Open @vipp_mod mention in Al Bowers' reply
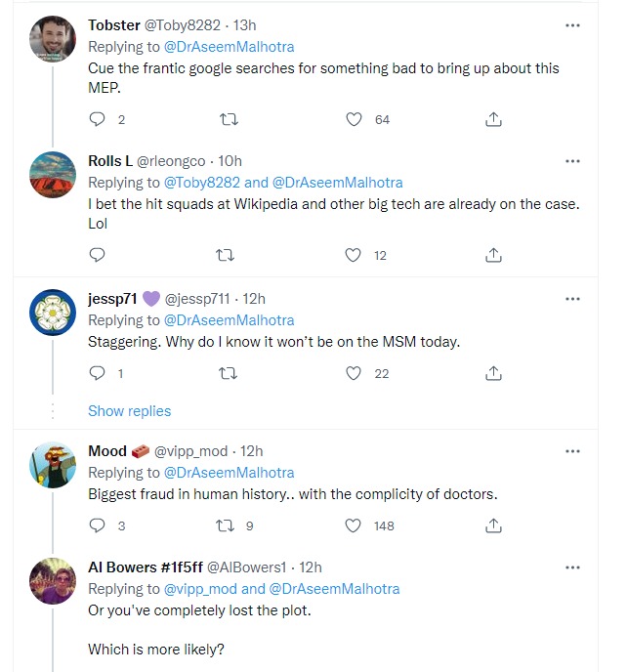This screenshot has width=627, height=672. pos(200,589)
